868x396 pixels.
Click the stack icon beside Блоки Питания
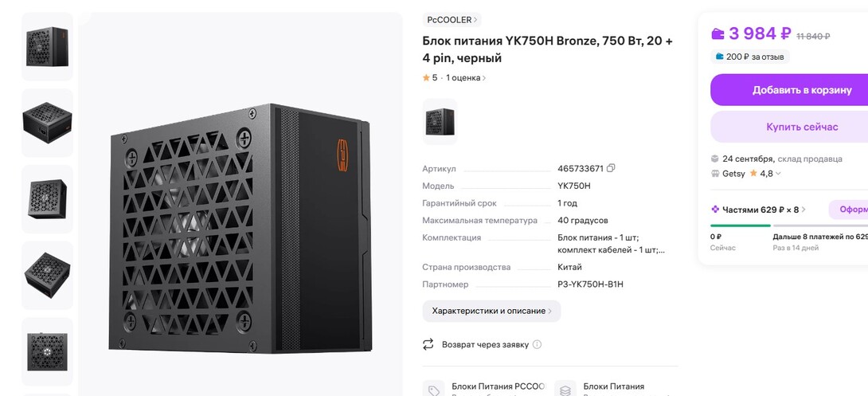[x=565, y=390]
